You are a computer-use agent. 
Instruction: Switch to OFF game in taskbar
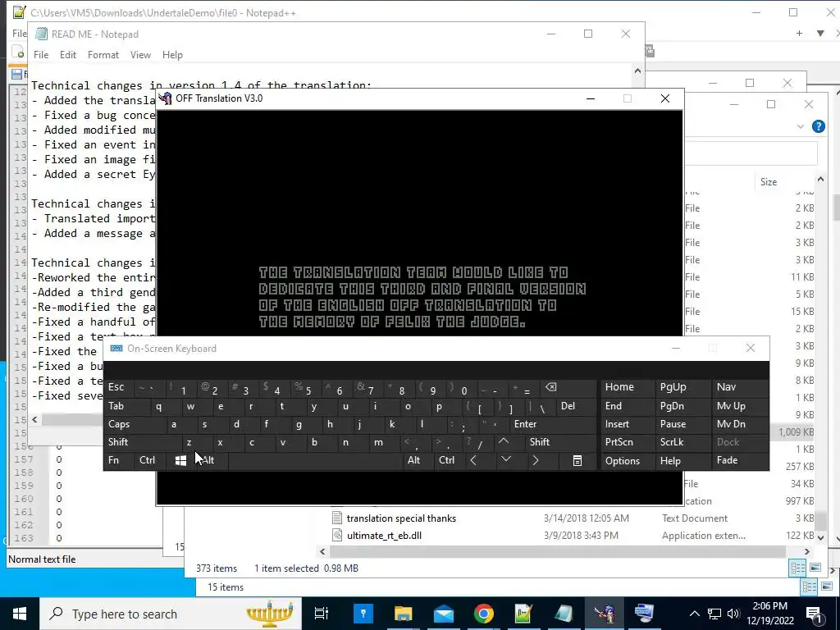tap(604, 614)
